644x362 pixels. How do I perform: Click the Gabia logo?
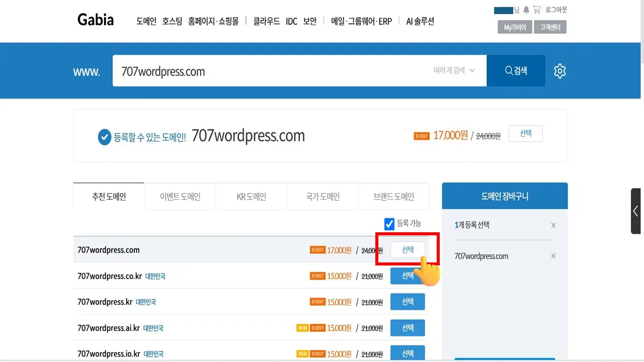96,20
